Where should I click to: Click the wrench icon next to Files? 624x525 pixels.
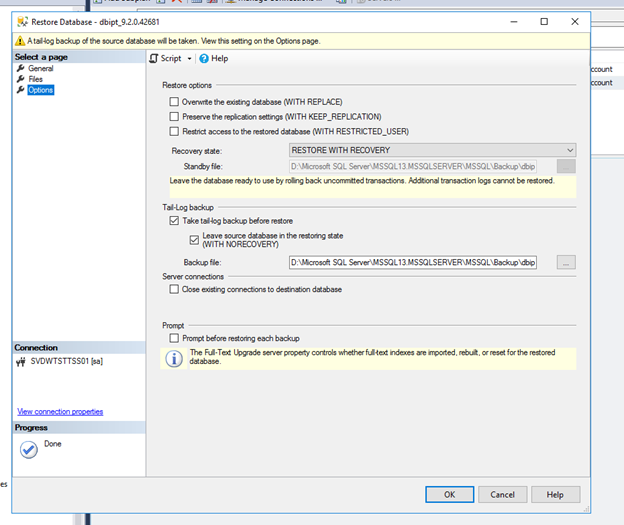pyautogui.click(x=21, y=79)
